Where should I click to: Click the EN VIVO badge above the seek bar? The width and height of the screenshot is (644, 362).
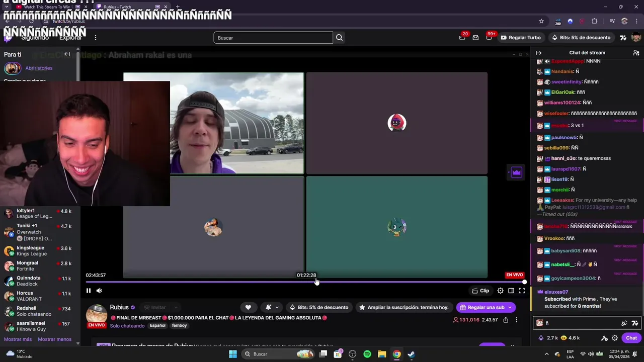pyautogui.click(x=515, y=275)
